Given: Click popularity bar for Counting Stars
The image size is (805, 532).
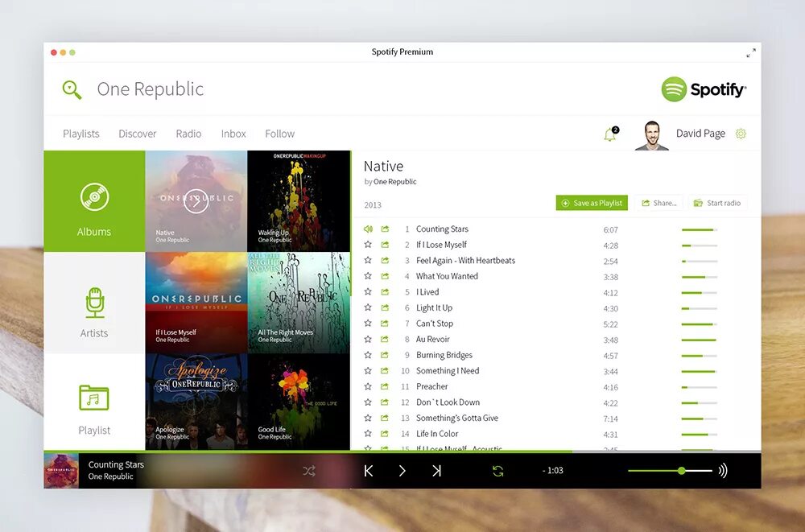Looking at the screenshot, I should click(700, 230).
